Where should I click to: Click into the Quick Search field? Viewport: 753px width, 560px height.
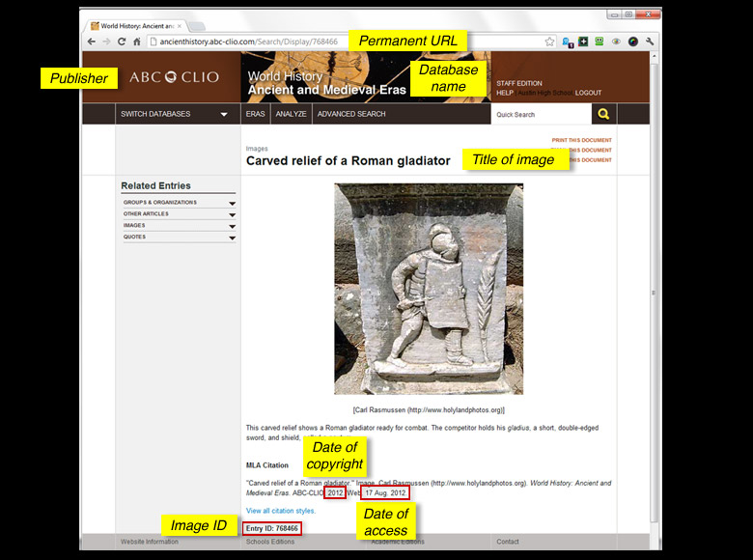pos(539,114)
